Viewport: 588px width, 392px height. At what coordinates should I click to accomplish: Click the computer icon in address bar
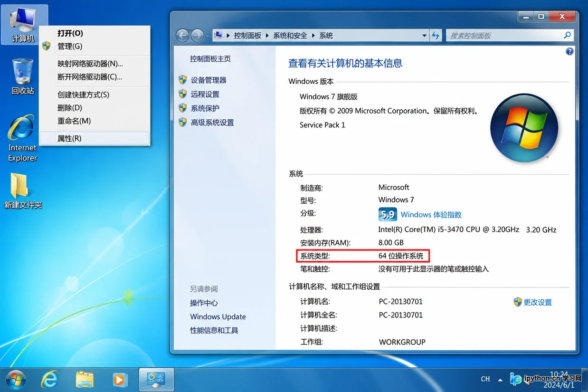[x=218, y=35]
